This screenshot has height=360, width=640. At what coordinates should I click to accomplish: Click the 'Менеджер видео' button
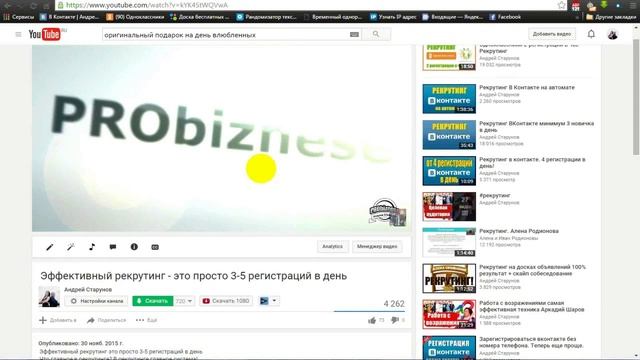click(x=377, y=247)
